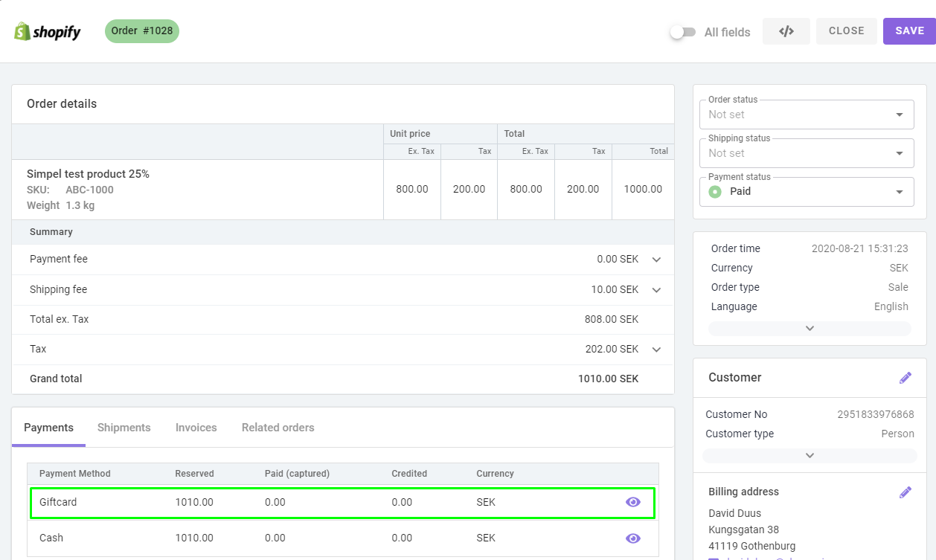Click the Weight 1.3 kg text
Screen dimensions: 936x560
60,205
